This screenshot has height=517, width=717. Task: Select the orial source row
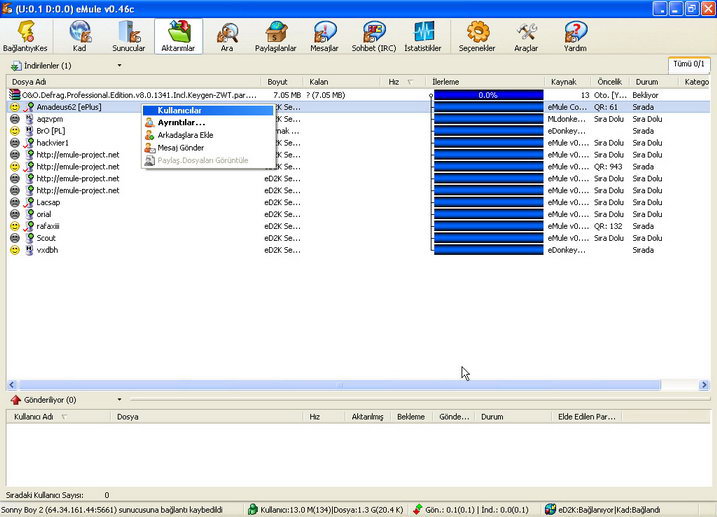pyautogui.click(x=358, y=214)
